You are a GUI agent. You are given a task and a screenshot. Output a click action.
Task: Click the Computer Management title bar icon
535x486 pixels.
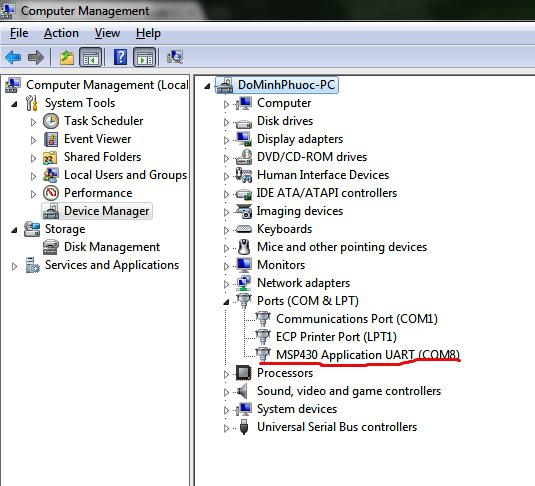coord(8,10)
